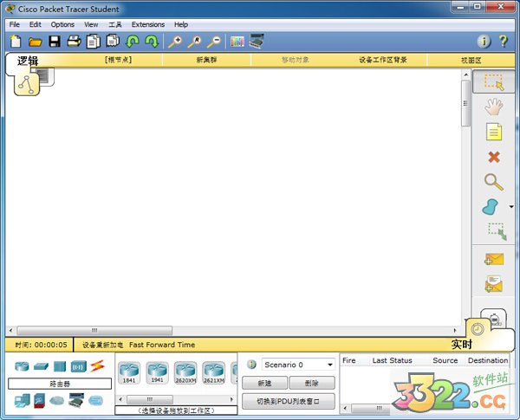Open the Edit menu

click(36, 24)
